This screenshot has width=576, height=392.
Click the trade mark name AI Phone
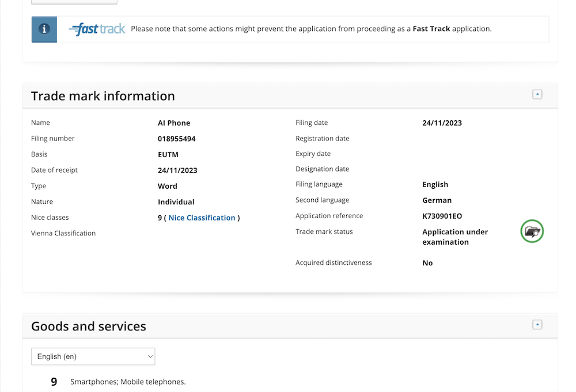pos(174,123)
